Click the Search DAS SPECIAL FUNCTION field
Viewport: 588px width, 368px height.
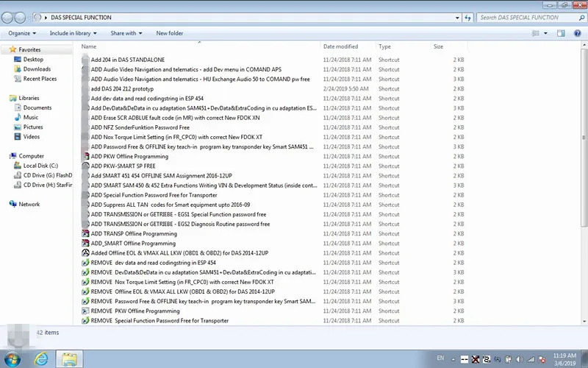[528, 18]
